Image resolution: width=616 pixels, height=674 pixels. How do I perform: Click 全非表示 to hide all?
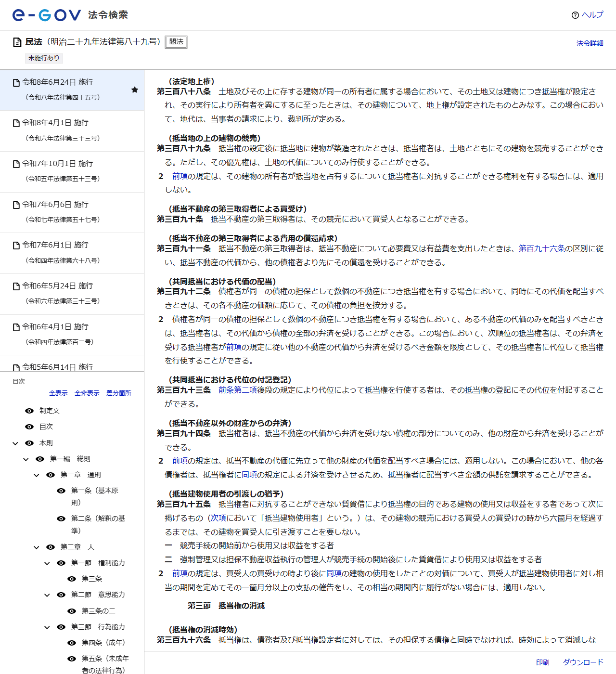pos(87,393)
